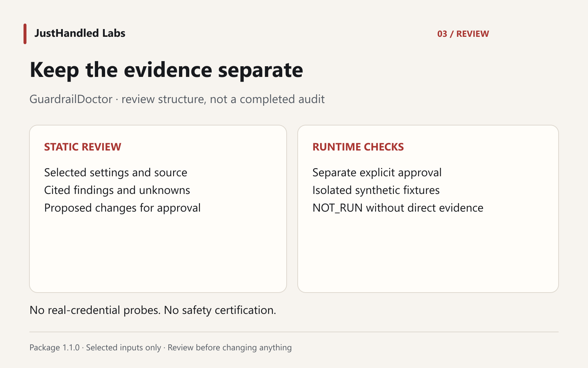Click empty area of Runtime Checks card

428,254
